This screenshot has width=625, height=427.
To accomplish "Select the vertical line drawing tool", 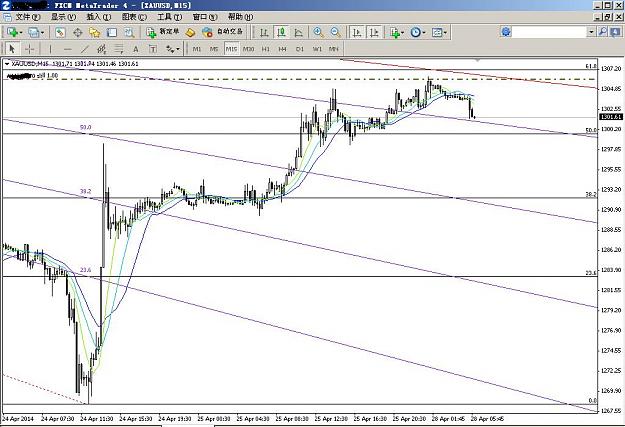I will [x=50, y=49].
